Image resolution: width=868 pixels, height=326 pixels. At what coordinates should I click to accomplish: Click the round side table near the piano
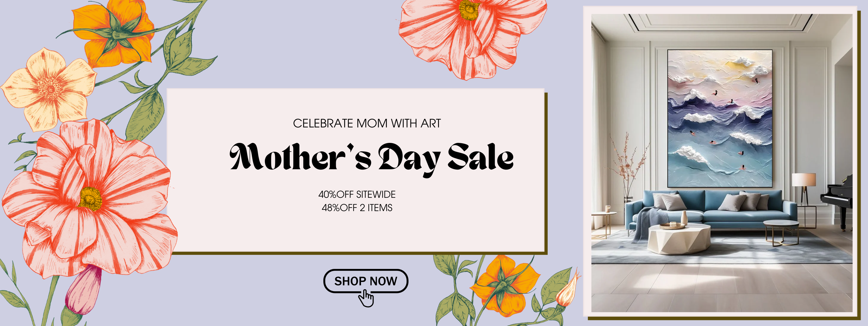point(781,231)
